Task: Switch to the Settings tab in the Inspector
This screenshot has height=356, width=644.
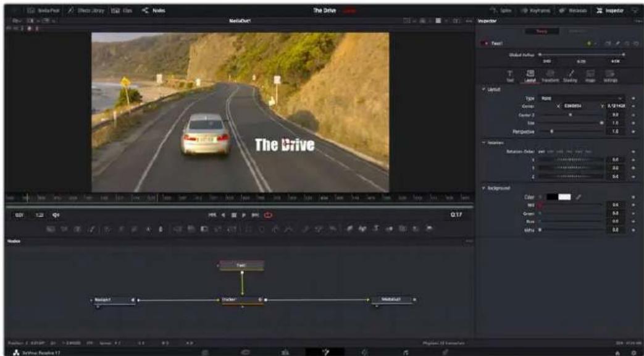Action: [x=610, y=75]
